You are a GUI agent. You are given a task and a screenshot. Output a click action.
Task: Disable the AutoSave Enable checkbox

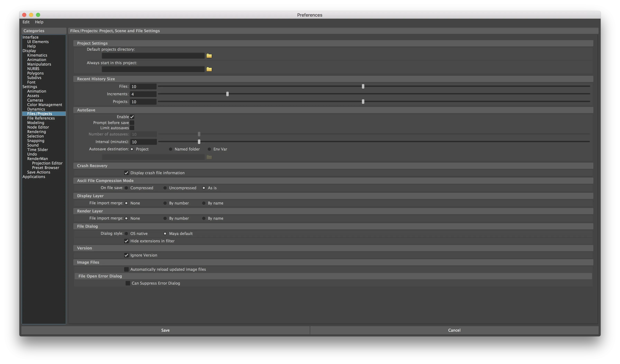click(132, 117)
